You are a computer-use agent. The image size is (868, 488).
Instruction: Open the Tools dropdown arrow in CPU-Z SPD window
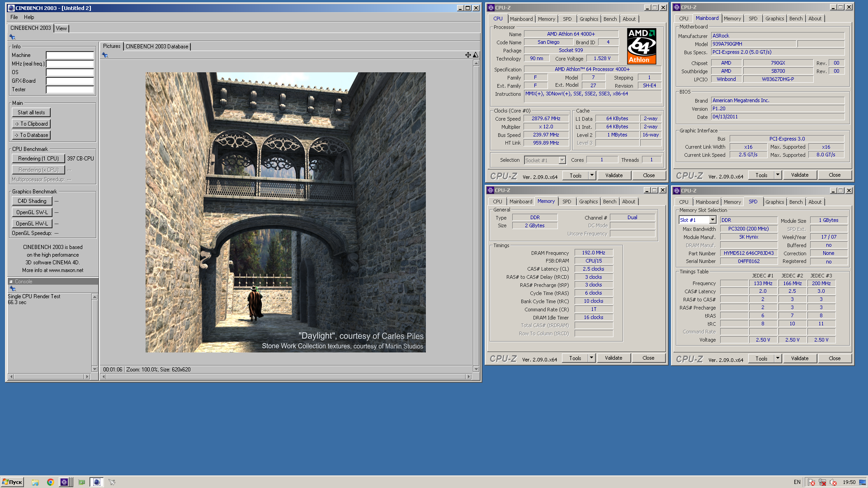click(x=778, y=358)
